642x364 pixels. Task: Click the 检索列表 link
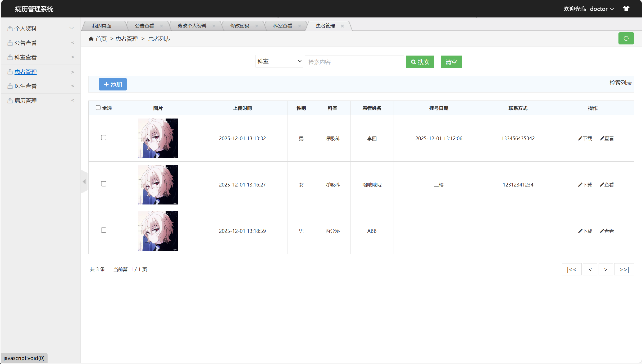pos(620,83)
